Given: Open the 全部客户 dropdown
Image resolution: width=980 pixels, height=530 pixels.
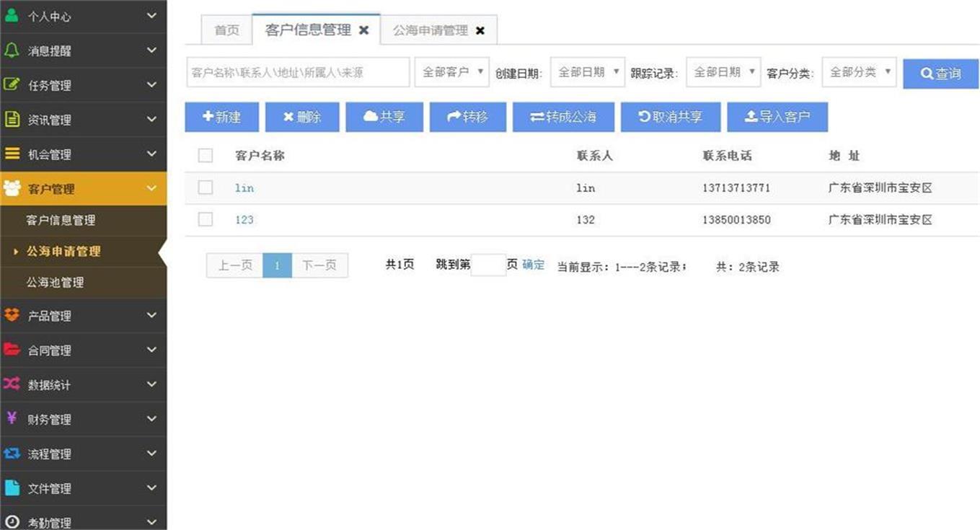Looking at the screenshot, I should point(452,72).
